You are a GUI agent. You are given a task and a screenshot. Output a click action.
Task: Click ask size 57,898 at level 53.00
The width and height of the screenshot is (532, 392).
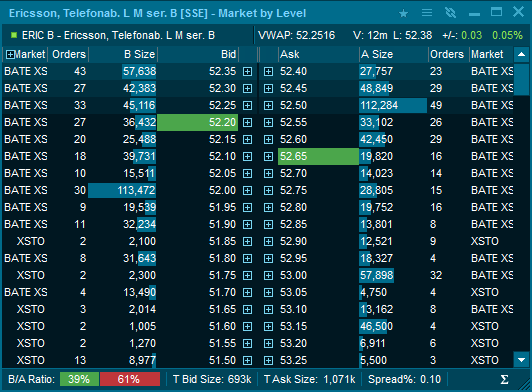377,275
